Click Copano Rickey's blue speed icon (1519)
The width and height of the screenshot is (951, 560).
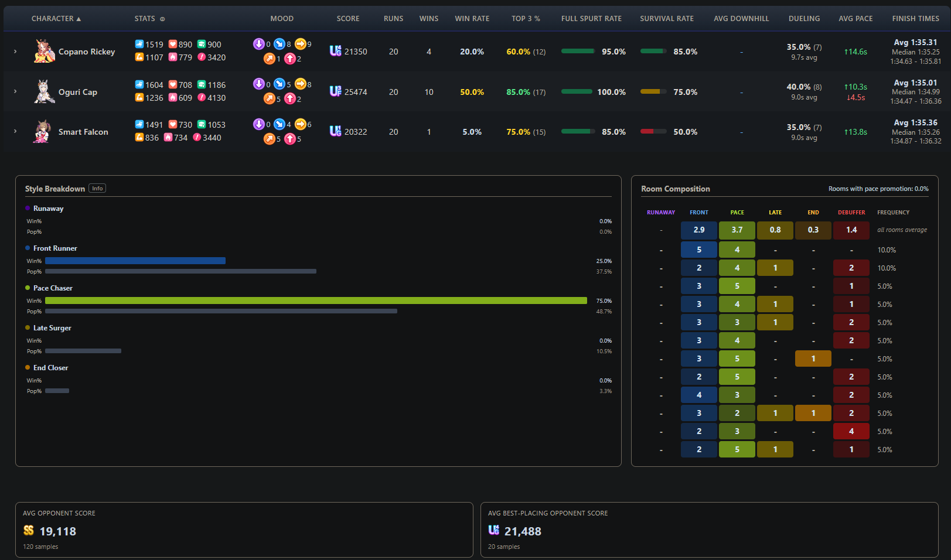tap(139, 44)
